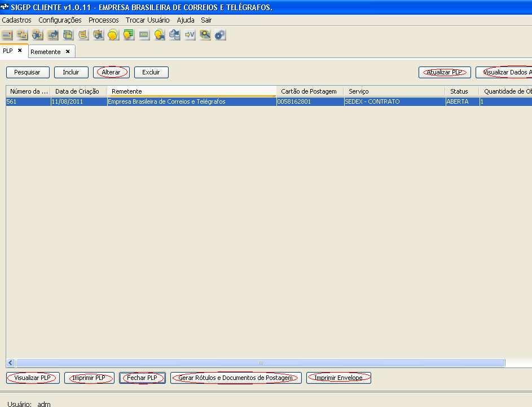Click the duplicate envelopes toolbar icon

click(23, 34)
